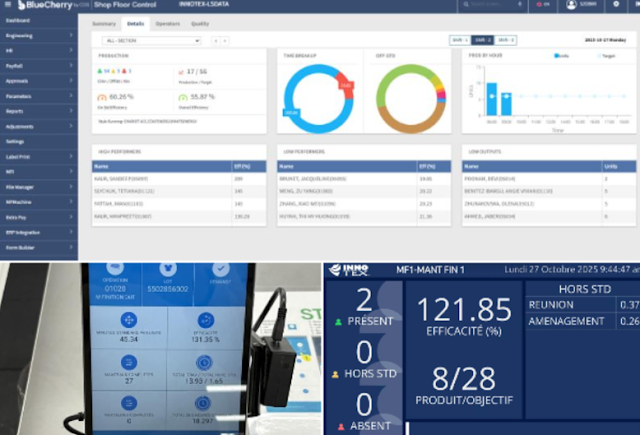
Task: Switch to the Summary tab
Action: [104, 24]
